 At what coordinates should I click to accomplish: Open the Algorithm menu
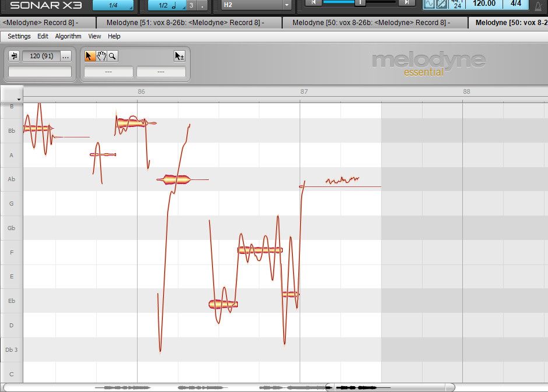68,36
